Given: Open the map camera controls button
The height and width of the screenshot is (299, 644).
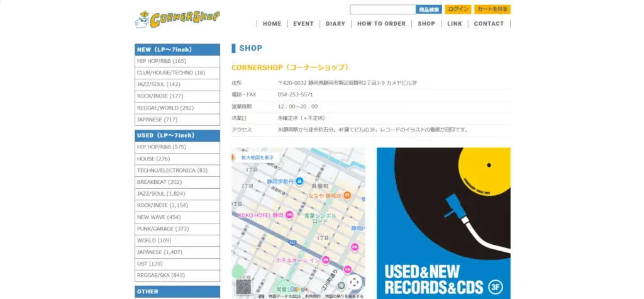Looking at the screenshot, I should coord(354,282).
